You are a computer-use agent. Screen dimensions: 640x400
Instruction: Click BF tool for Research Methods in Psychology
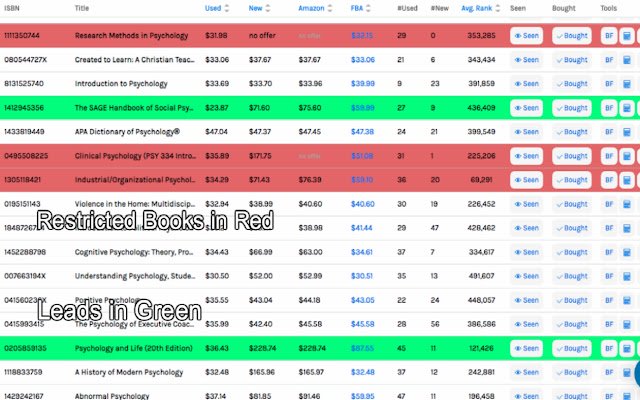(x=609, y=36)
